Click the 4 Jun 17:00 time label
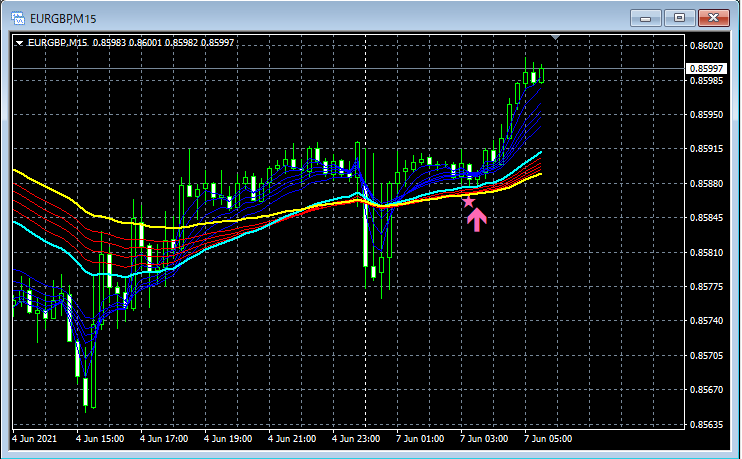Viewport: 742px width, 459px height. [x=164, y=439]
